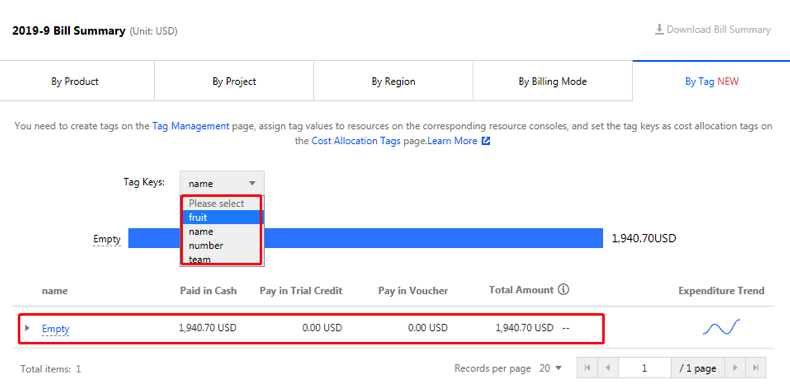The image size is (790, 387).
Task: Select the By Tag NEW tab
Action: pos(711,81)
